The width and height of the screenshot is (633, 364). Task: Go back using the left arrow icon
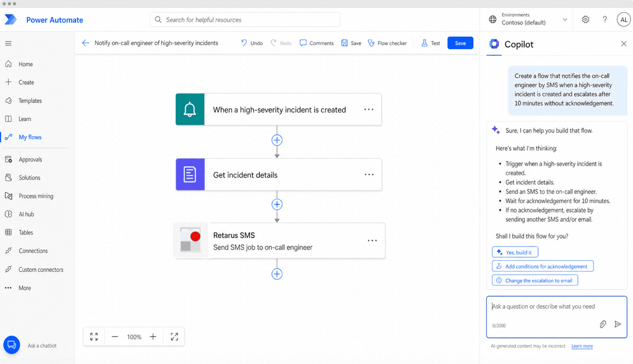(x=86, y=43)
